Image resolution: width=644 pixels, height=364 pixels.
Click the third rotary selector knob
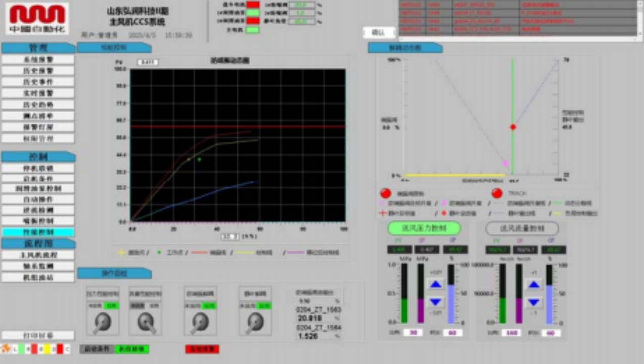(200, 322)
